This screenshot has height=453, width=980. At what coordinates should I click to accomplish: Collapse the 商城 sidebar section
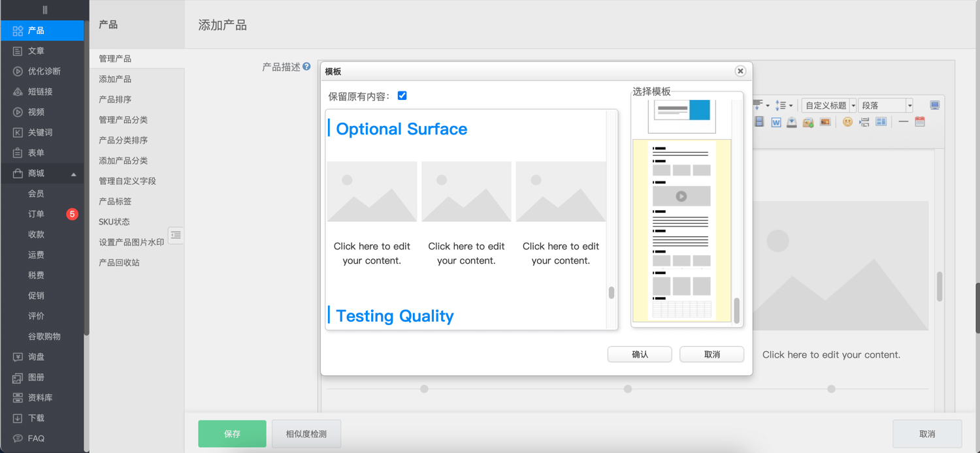(x=73, y=174)
